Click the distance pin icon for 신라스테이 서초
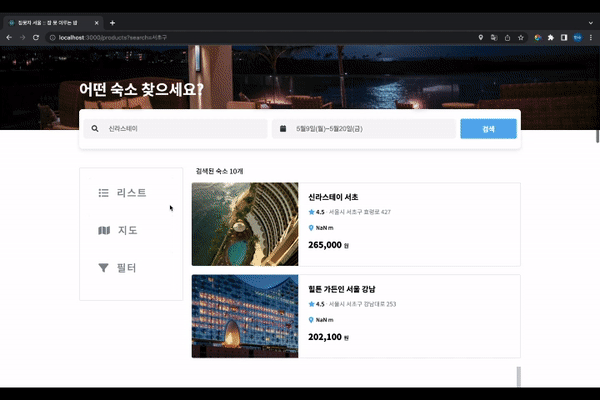Image resolution: width=600 pixels, height=400 pixels. [311, 228]
